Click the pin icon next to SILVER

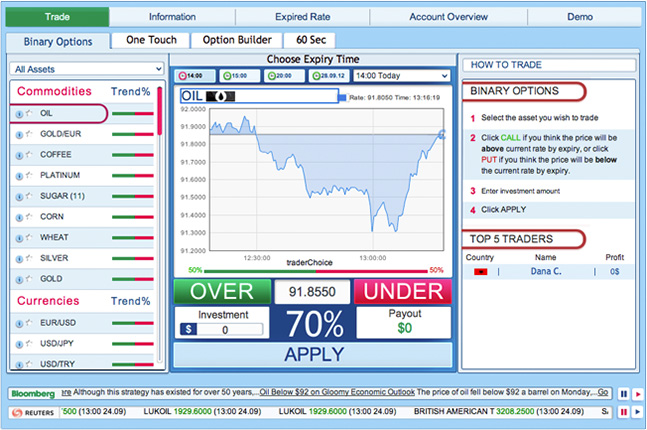[28, 258]
